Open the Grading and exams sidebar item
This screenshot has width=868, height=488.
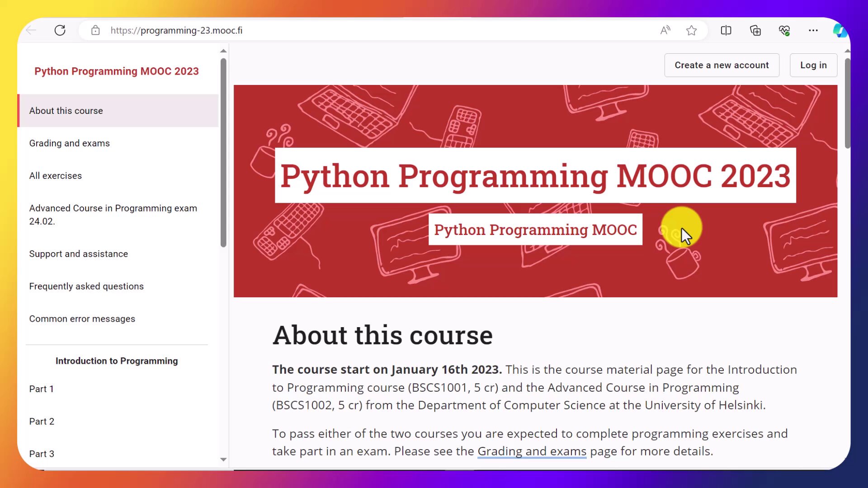(x=69, y=143)
